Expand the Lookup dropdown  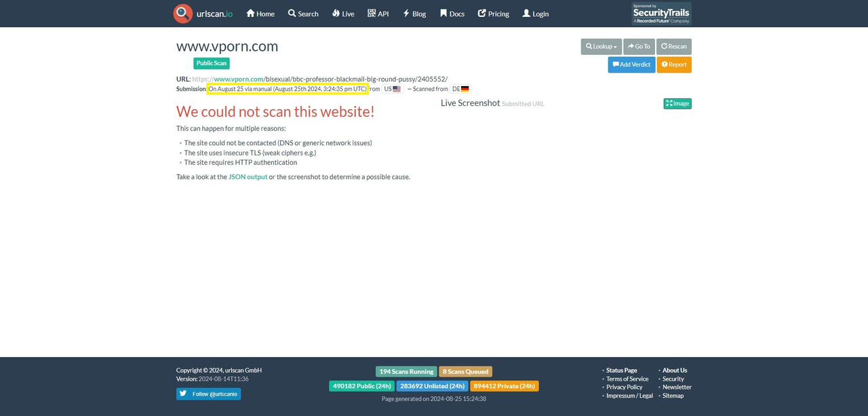[601, 46]
